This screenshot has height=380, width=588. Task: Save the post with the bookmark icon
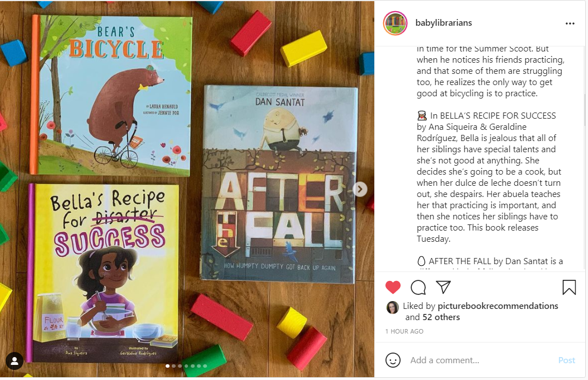click(x=569, y=287)
